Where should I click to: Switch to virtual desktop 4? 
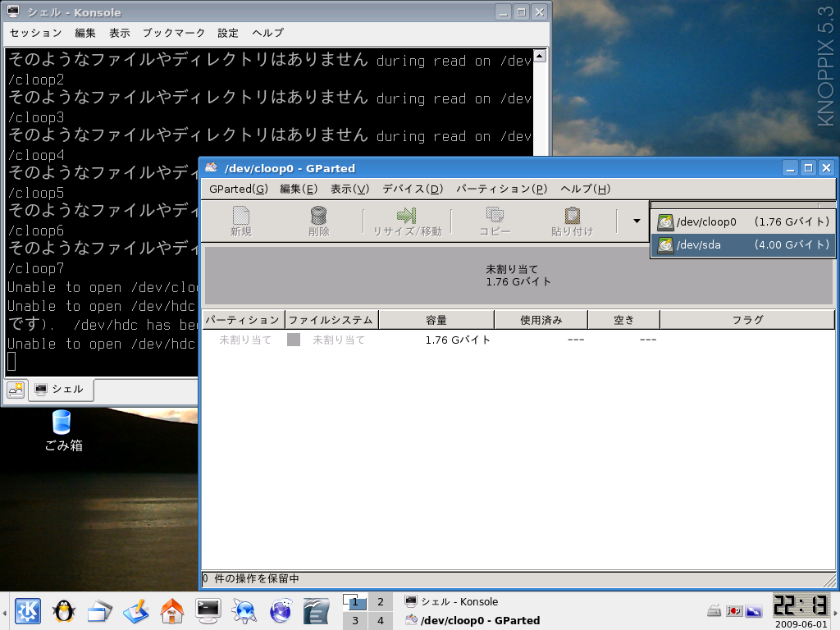(x=381, y=620)
